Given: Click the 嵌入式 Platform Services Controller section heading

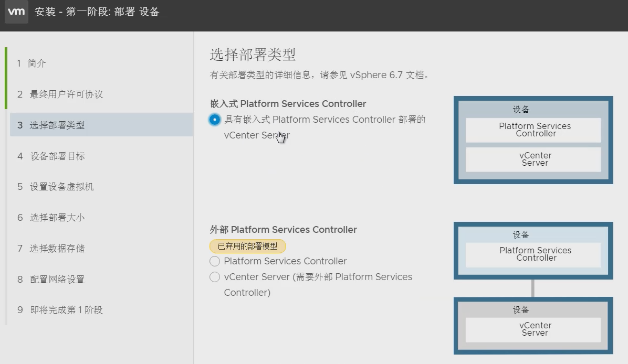Looking at the screenshot, I should click(x=288, y=104).
